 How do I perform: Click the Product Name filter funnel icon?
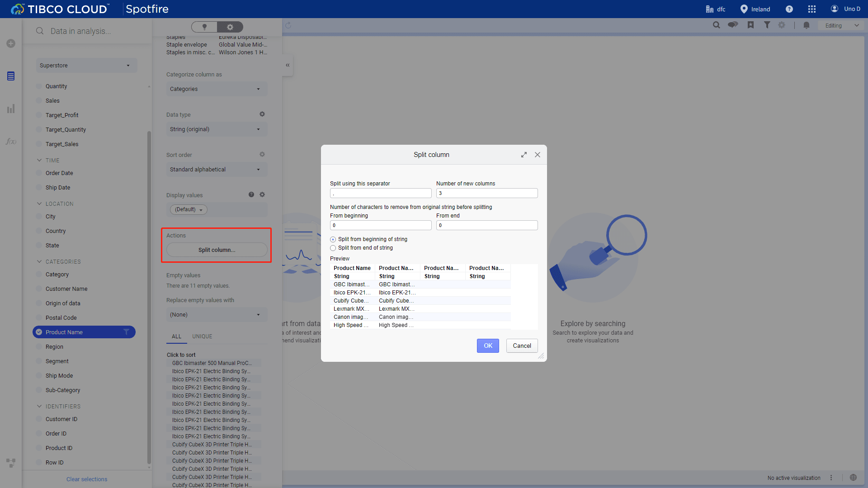pos(127,332)
